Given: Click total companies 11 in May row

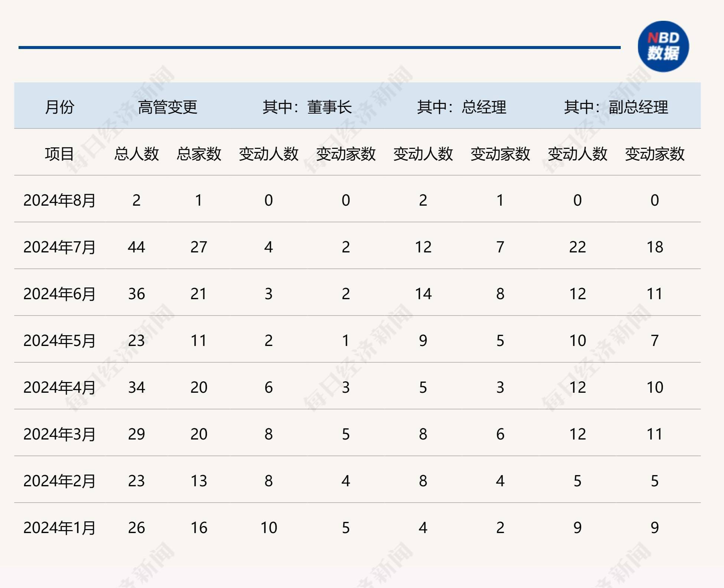Looking at the screenshot, I should [199, 341].
